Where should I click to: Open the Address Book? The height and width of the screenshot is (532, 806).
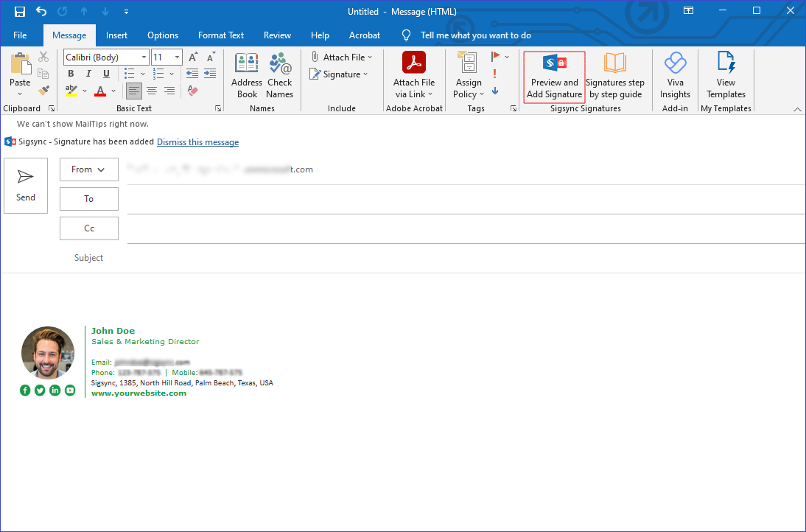[x=247, y=76]
